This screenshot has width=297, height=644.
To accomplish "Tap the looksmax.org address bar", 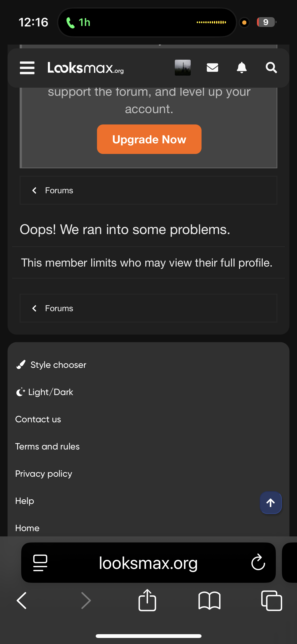I will point(148,563).
